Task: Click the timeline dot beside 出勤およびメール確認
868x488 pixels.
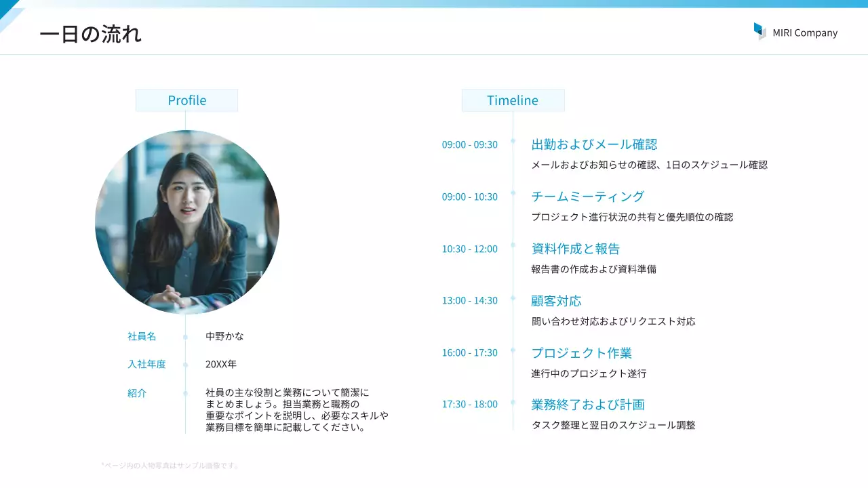Action: (513, 141)
